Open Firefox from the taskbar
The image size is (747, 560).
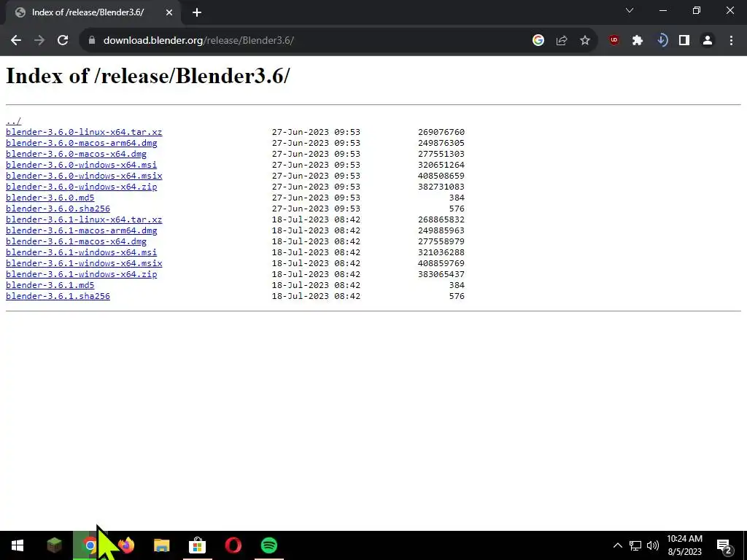125,545
